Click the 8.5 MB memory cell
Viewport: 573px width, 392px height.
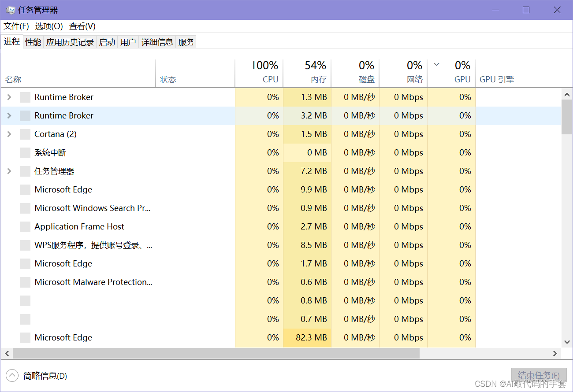click(x=307, y=245)
